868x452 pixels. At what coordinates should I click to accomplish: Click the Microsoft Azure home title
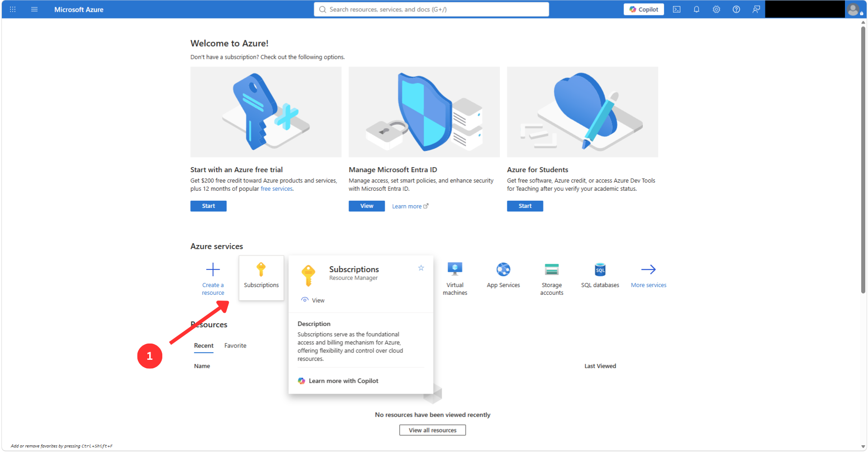click(x=79, y=9)
